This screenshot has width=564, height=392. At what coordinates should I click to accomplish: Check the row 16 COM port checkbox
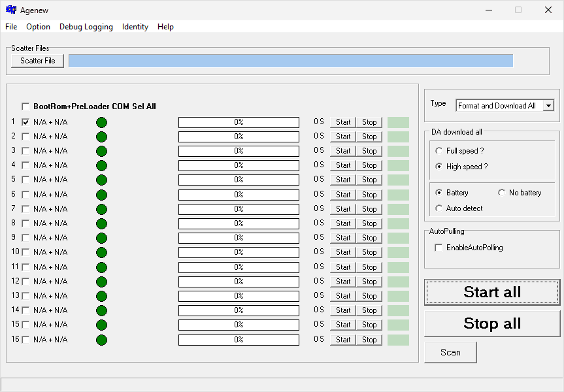click(x=25, y=340)
